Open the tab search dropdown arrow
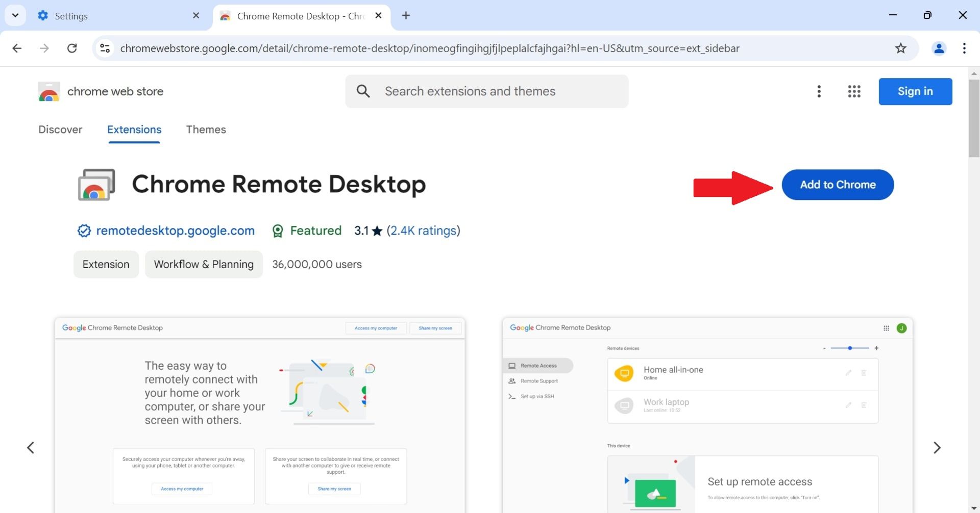This screenshot has width=980, height=513. pyautogui.click(x=15, y=15)
